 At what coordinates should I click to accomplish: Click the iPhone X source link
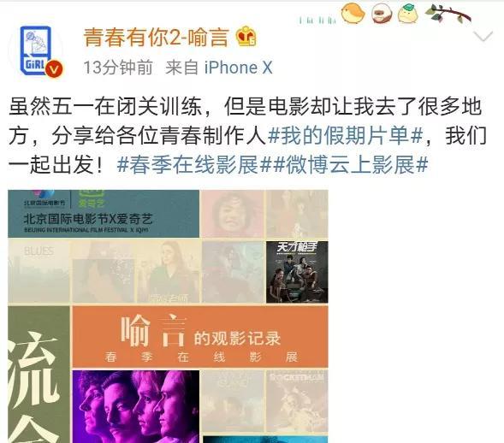point(238,68)
